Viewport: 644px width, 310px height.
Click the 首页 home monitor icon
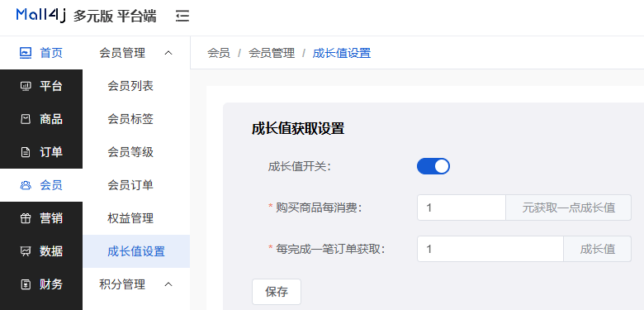(26, 53)
